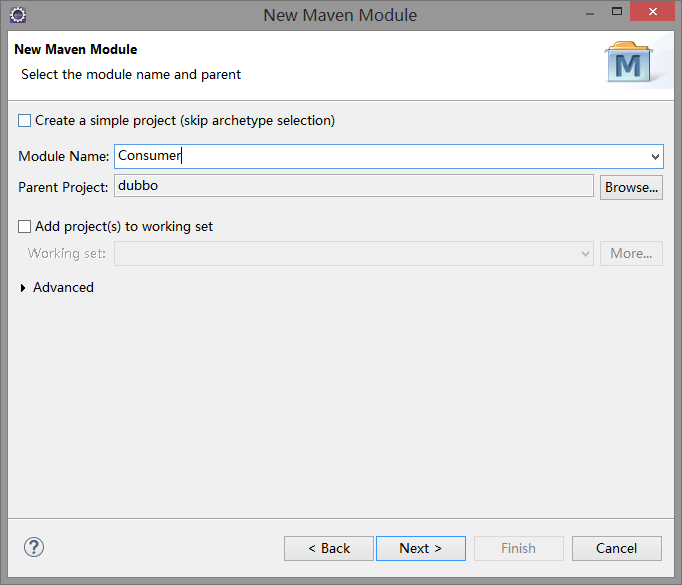Click the Eclipse icon in title bar
Image resolution: width=682 pixels, height=585 pixels.
[18, 15]
